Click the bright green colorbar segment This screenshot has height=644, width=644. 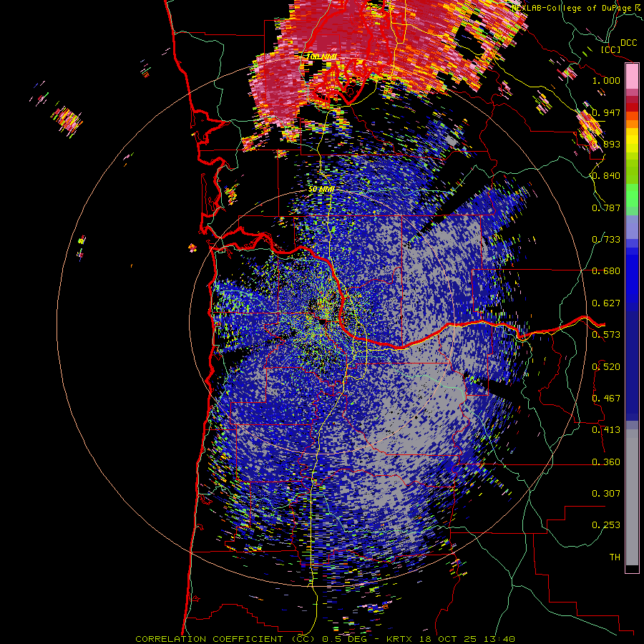pyautogui.click(x=632, y=195)
